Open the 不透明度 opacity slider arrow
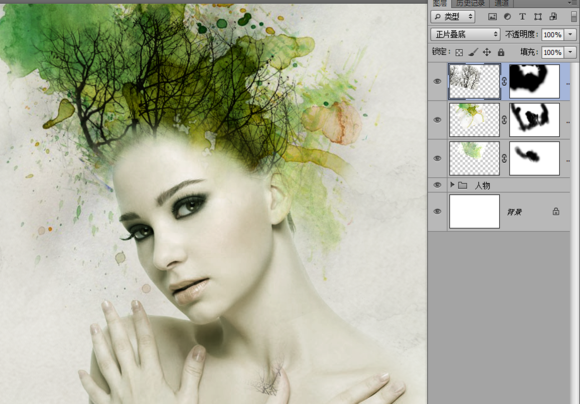This screenshot has height=404, width=580. point(570,34)
